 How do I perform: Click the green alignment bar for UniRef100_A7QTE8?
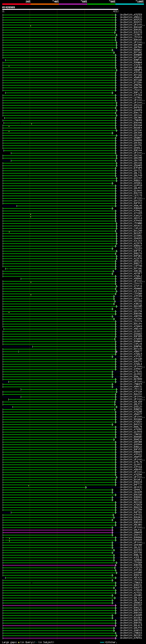tap(59, 15)
